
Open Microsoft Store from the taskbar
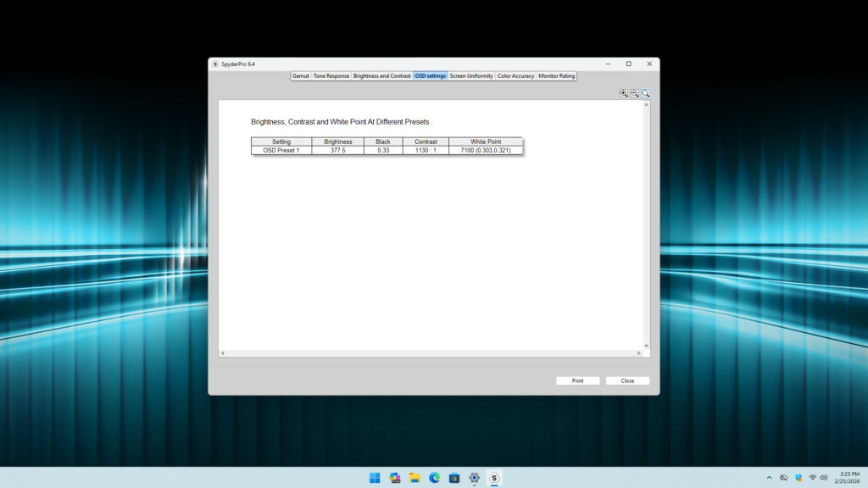[454, 478]
